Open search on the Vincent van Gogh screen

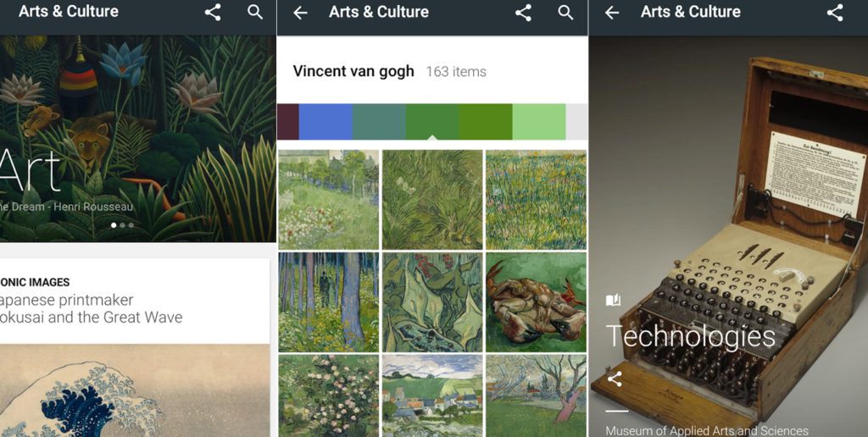click(x=565, y=13)
